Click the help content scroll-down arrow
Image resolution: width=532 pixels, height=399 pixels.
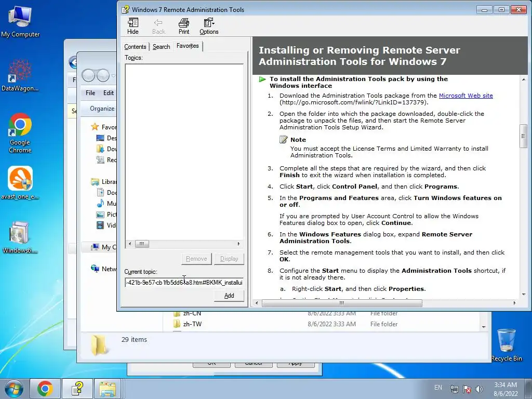[x=524, y=294]
